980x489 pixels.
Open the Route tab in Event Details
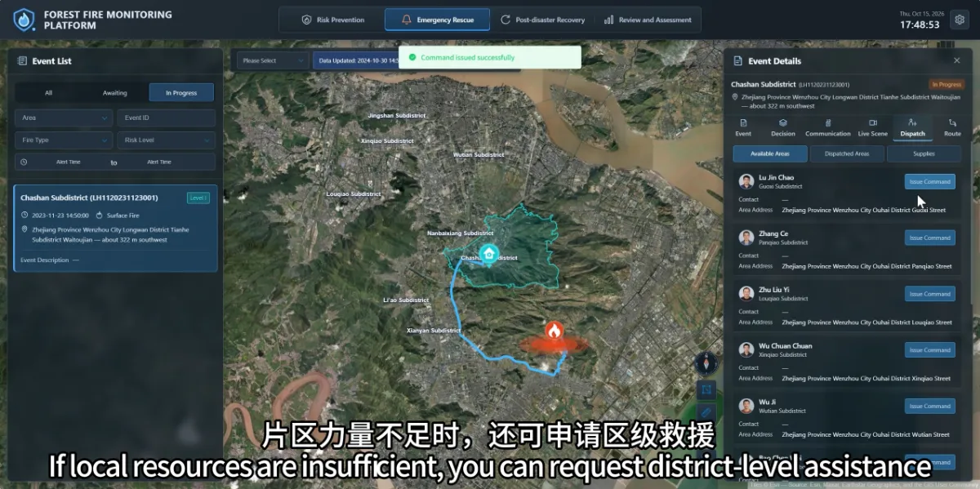pyautogui.click(x=952, y=127)
